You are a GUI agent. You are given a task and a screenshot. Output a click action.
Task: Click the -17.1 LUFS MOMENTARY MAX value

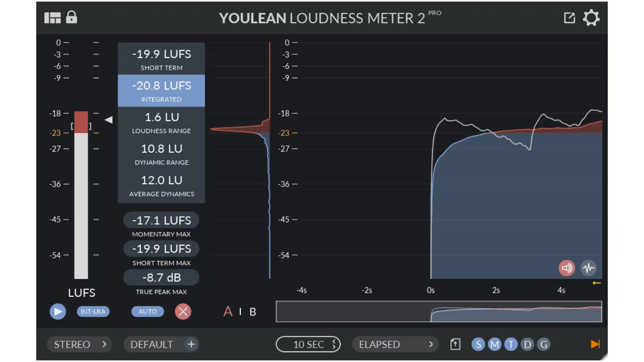pyautogui.click(x=161, y=220)
